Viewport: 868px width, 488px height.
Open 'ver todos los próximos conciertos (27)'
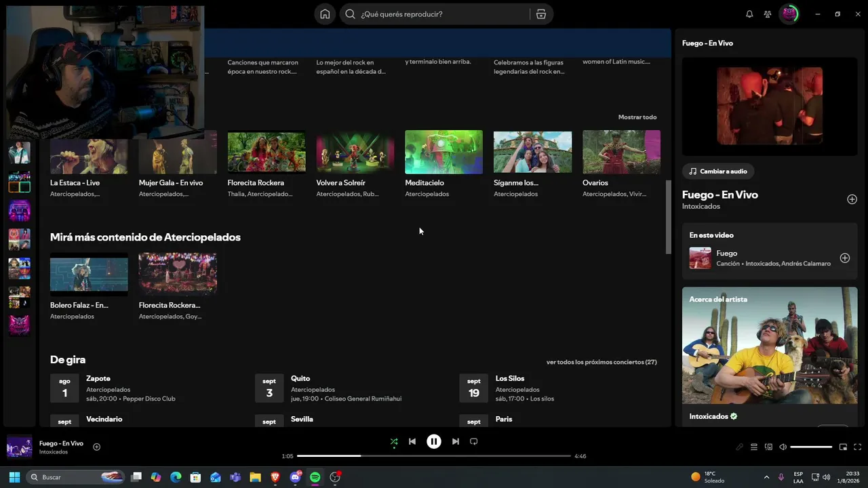(601, 362)
